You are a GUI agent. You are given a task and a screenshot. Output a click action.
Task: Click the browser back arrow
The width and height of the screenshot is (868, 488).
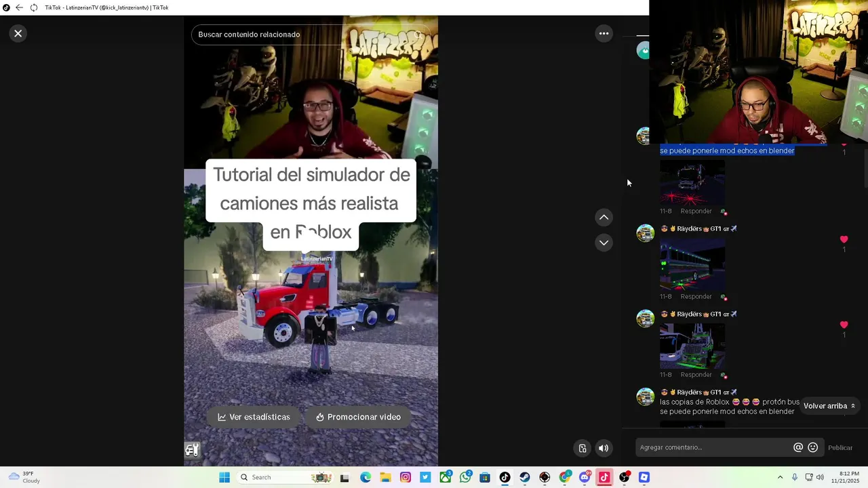pos(19,7)
